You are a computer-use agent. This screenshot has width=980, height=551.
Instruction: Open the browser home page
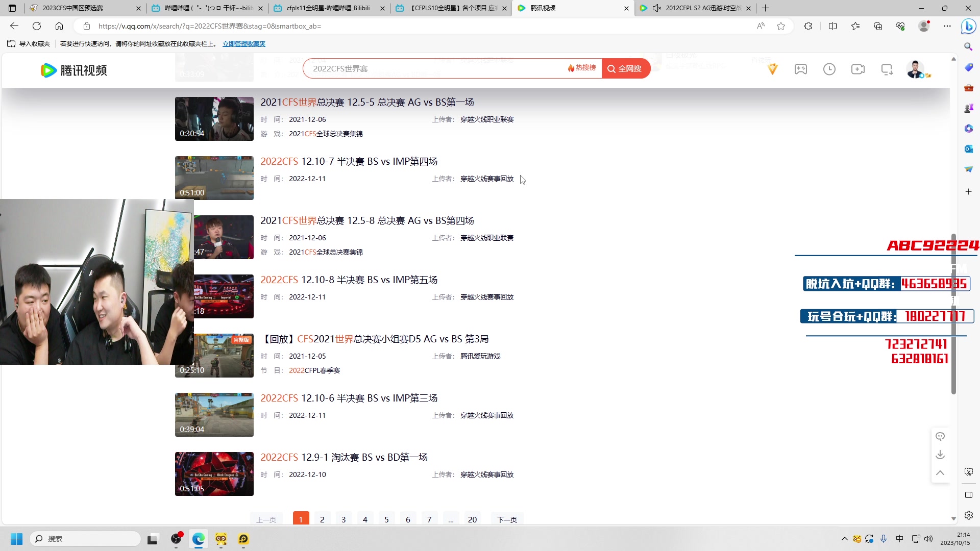pos(59,26)
